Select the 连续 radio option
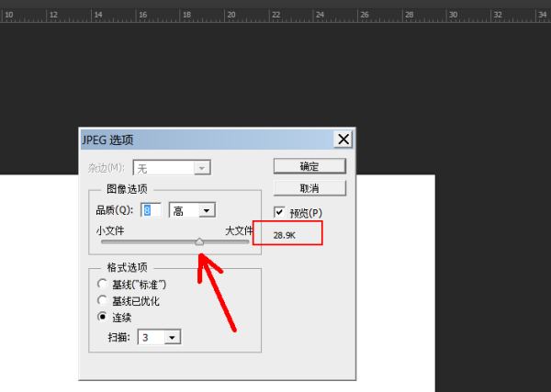The image size is (551, 392). pos(102,317)
